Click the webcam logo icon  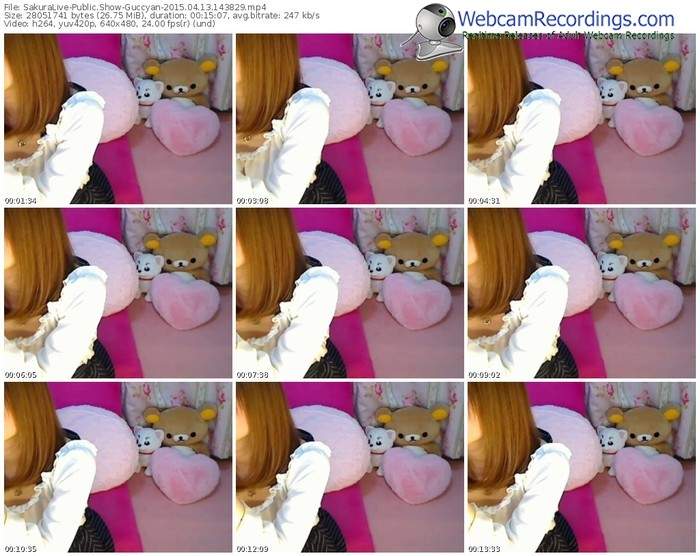tap(430, 25)
